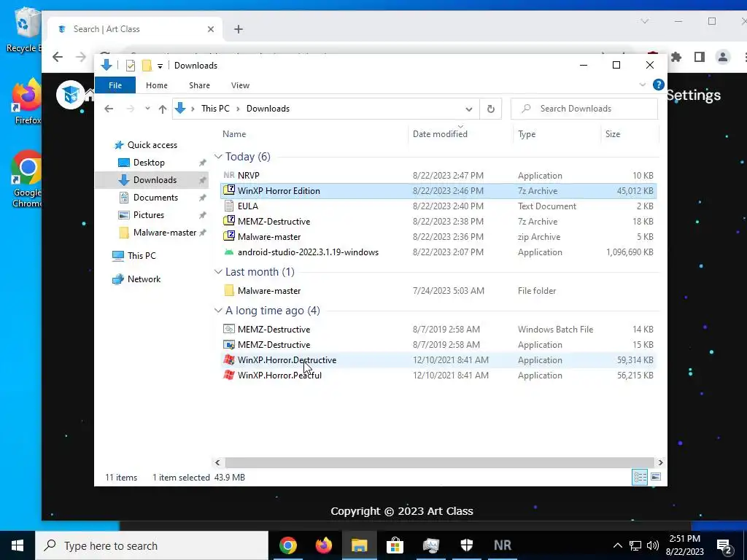Click This PC in address breadcrumb
Image resolution: width=747 pixels, height=560 pixels.
(215, 109)
